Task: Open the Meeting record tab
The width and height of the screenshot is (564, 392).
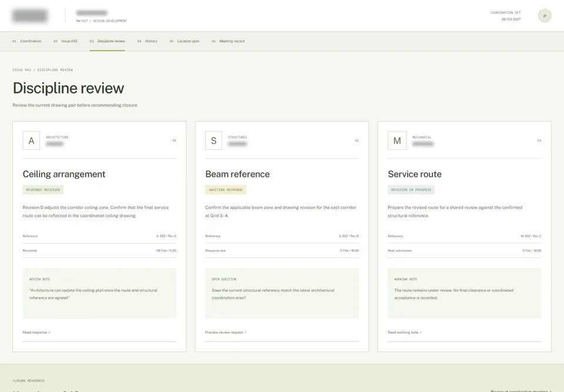Action: point(229,41)
